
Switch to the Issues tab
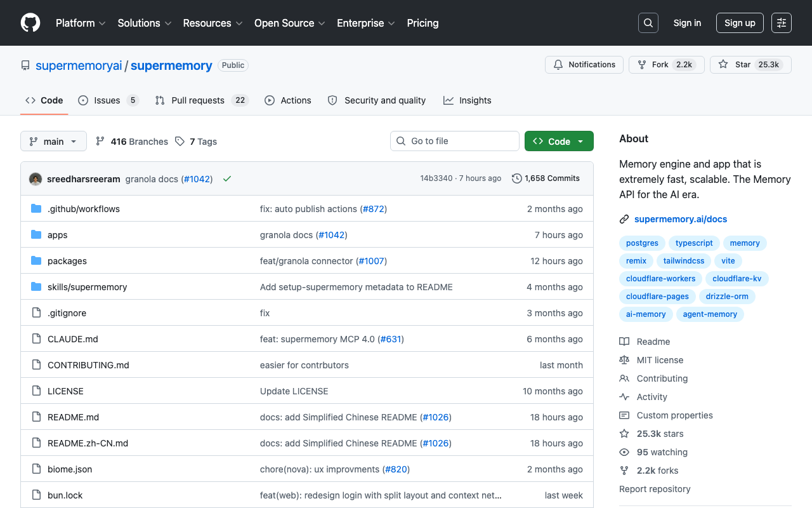(108, 100)
